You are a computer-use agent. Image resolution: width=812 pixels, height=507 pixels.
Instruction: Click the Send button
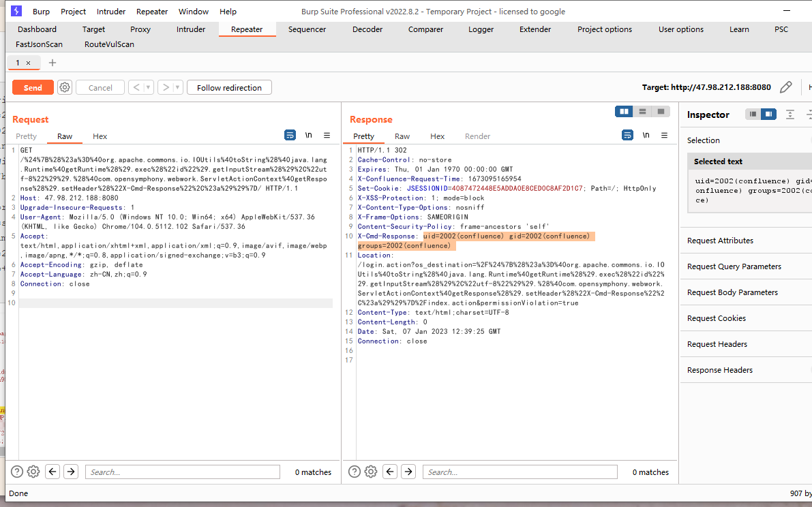point(33,87)
